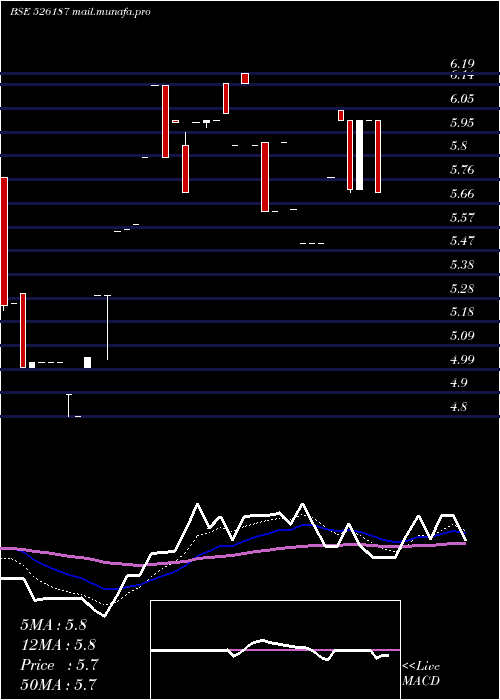Select the 4.8 price axis label
Screen dimensions: 500x700
(458, 407)
